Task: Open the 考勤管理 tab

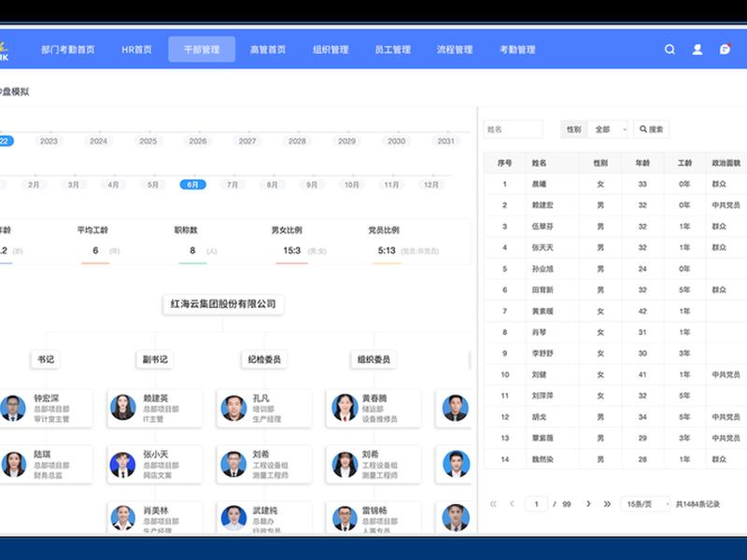Action: [x=517, y=49]
